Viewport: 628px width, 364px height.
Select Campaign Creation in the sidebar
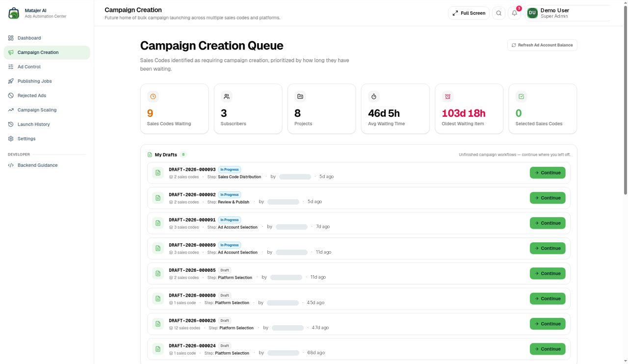point(47,52)
